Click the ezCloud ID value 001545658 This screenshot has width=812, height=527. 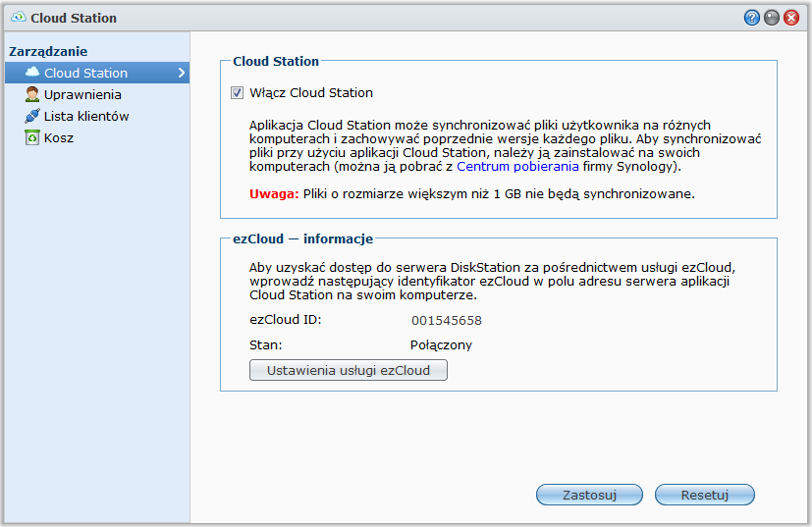pyautogui.click(x=447, y=321)
